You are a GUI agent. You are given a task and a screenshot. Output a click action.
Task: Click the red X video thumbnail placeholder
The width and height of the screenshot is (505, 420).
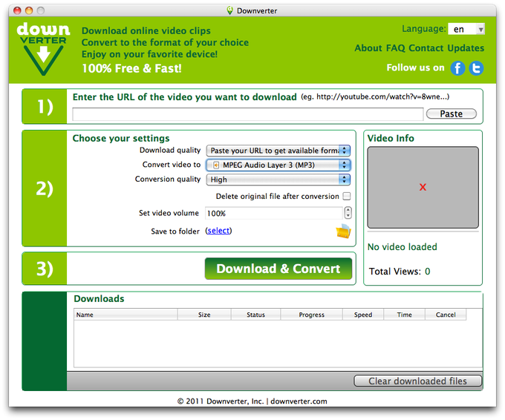[x=423, y=187]
